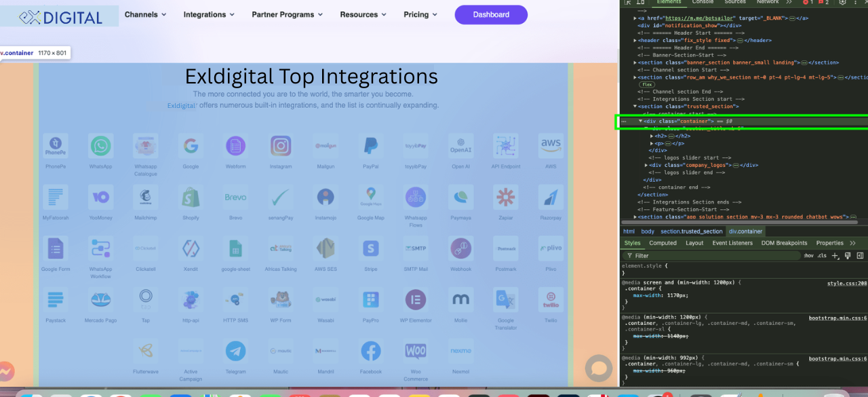Click the AWS integration logo
The image size is (868, 397).
pos(551,145)
